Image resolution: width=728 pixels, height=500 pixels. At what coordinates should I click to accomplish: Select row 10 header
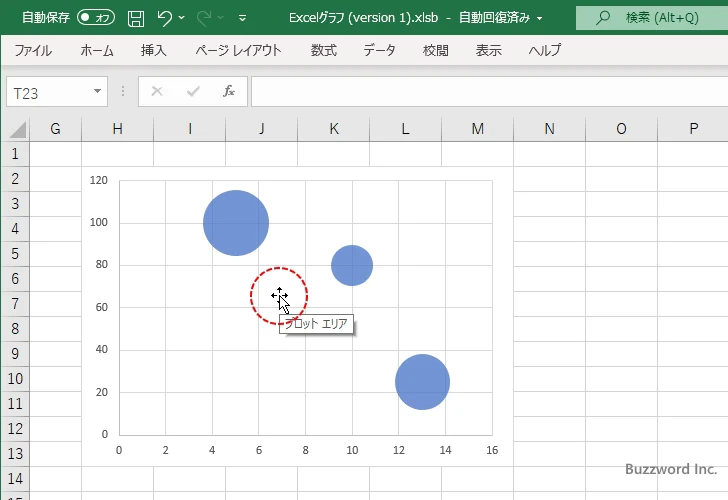click(x=15, y=378)
